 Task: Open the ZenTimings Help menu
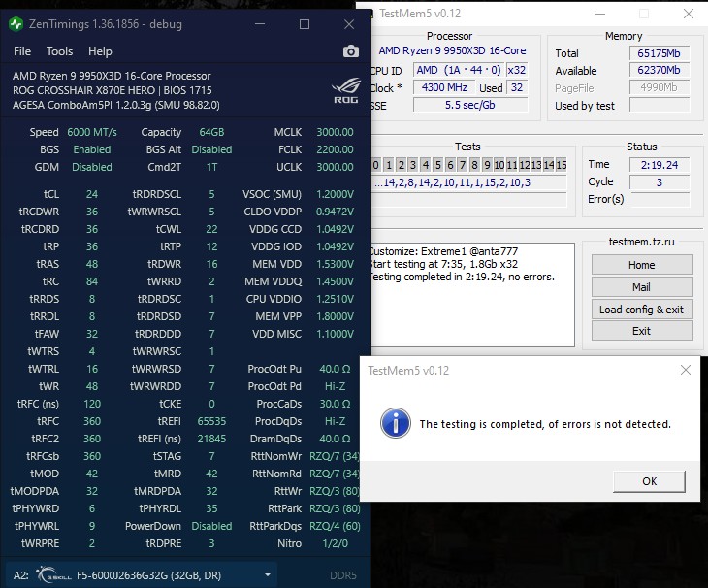(100, 51)
